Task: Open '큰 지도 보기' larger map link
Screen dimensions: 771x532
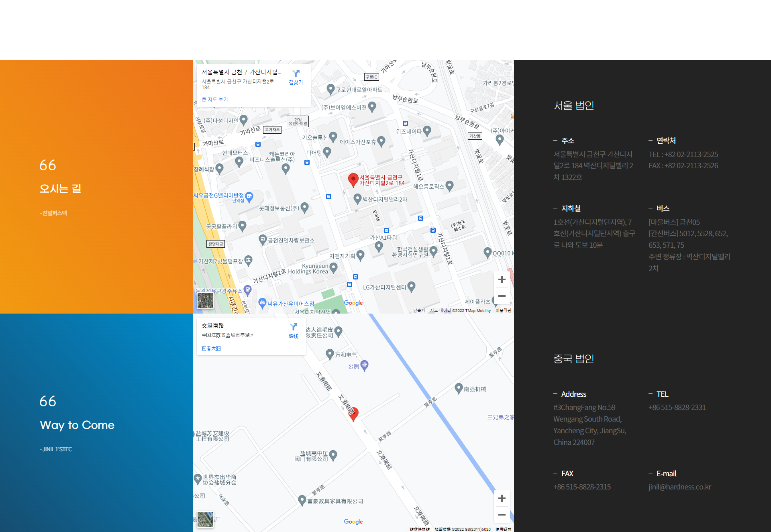Action: coord(214,100)
